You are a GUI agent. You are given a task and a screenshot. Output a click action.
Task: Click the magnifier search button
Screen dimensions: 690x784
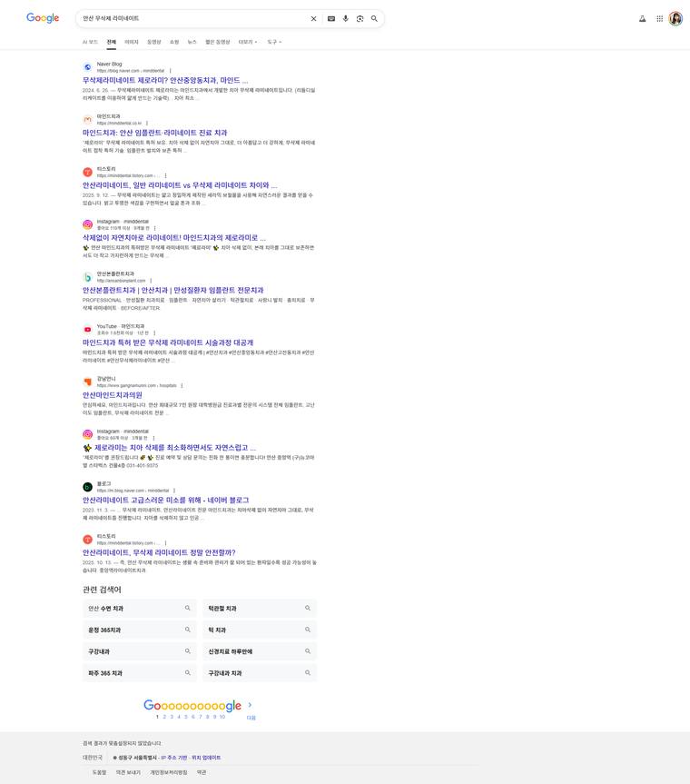(x=374, y=18)
